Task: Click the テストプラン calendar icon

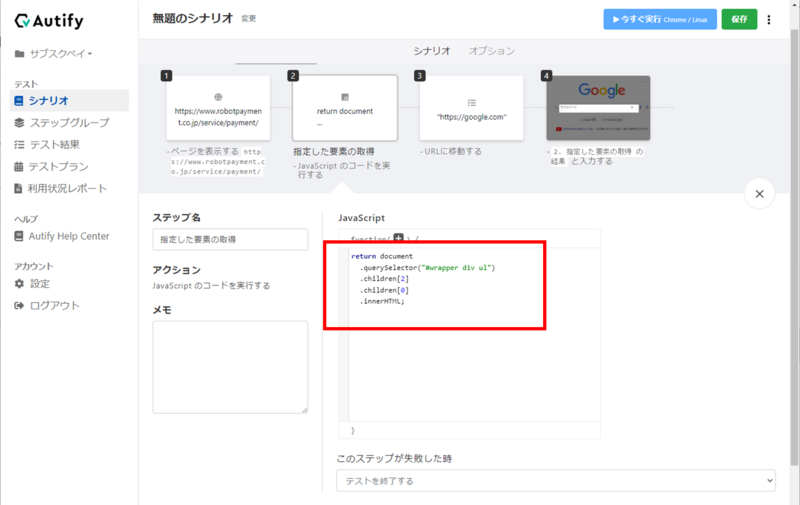Action: 19,166
